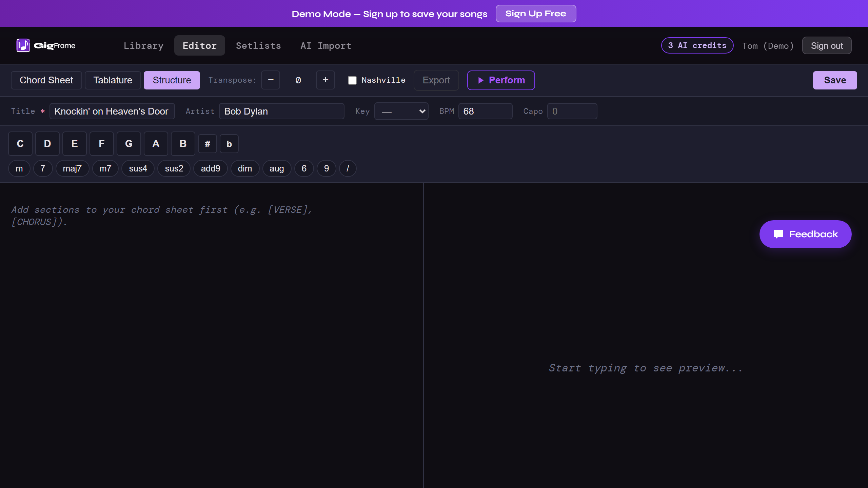868x488 pixels.
Task: Click Sign Up Free
Action: click(x=536, y=14)
